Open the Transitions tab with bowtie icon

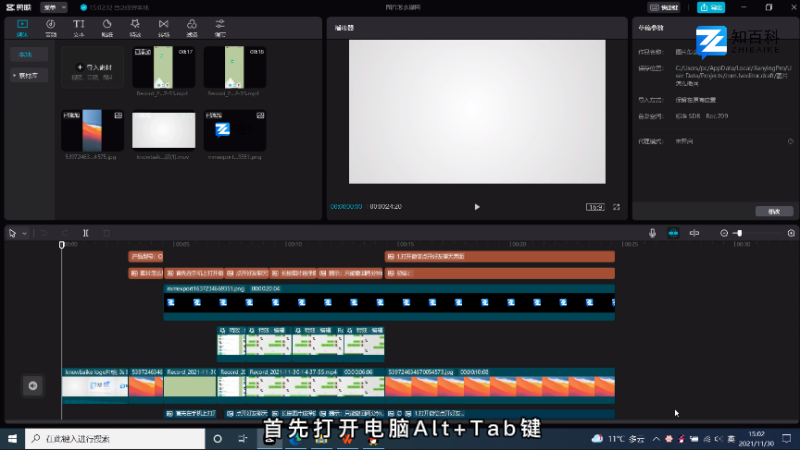163,28
